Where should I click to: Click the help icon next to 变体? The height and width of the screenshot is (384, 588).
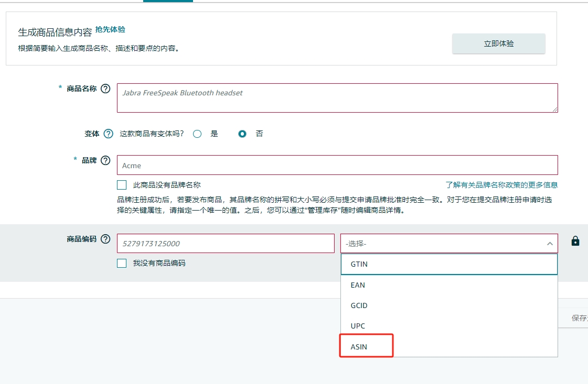tap(109, 134)
